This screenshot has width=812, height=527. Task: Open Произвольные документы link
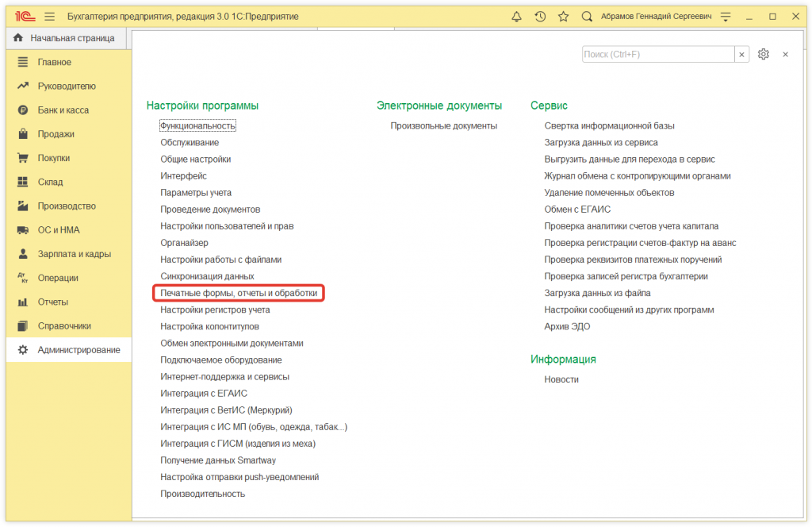[443, 125]
